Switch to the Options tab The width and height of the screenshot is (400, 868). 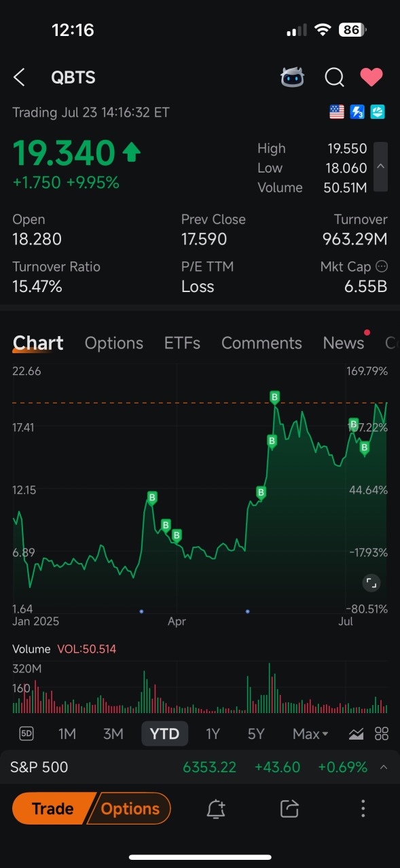click(114, 343)
